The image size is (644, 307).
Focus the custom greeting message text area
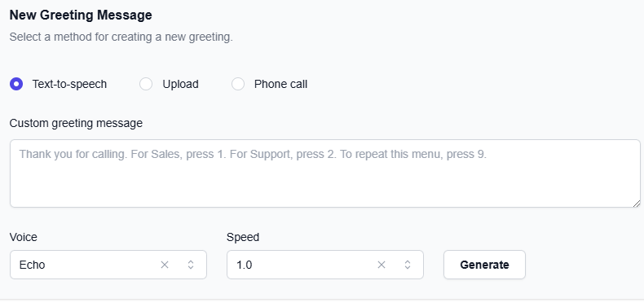(x=325, y=173)
